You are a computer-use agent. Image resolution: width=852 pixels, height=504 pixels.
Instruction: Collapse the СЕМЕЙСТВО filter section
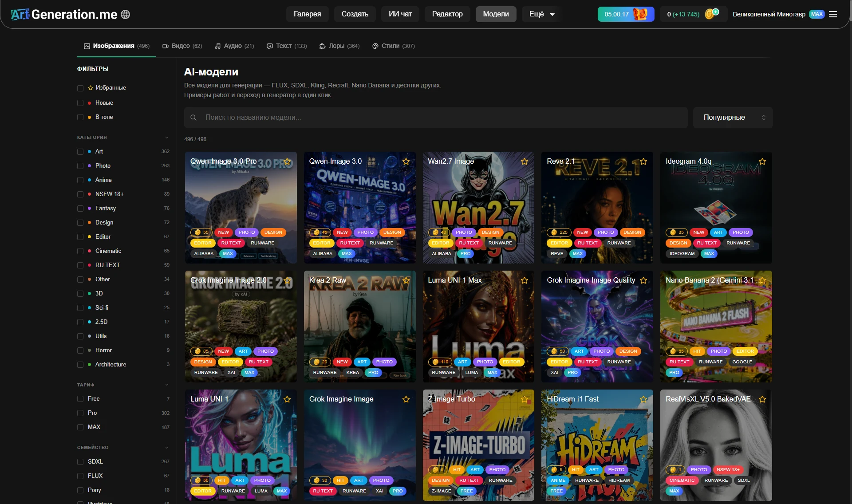[167, 448]
